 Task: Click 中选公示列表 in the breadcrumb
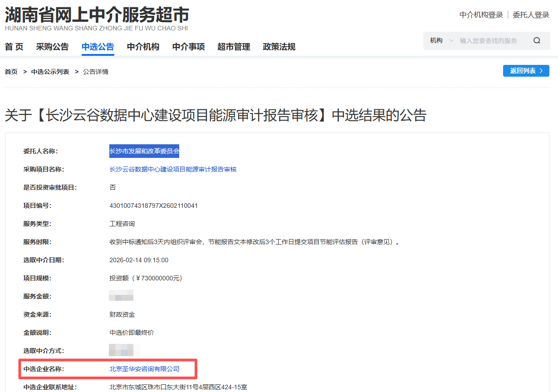coord(52,71)
